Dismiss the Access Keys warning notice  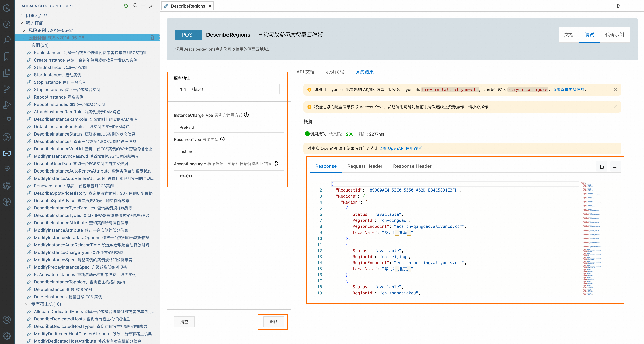(615, 107)
